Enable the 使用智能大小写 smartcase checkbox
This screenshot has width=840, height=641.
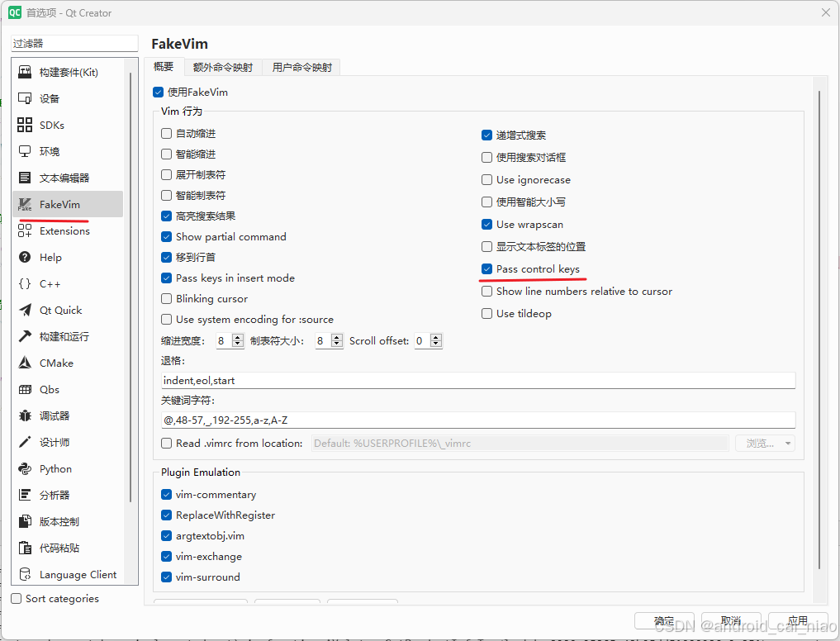tap(487, 202)
